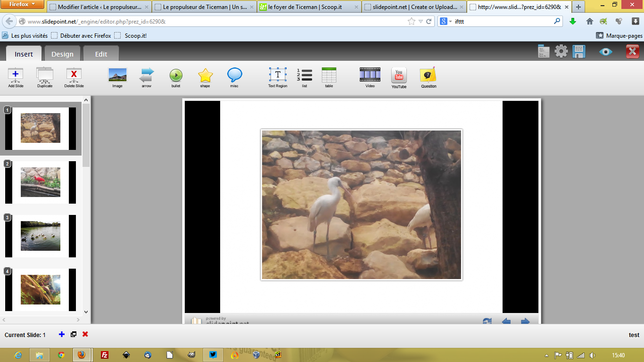Click the Duplicate slide icon
Screen dimensions: 644x362
[x=45, y=75]
